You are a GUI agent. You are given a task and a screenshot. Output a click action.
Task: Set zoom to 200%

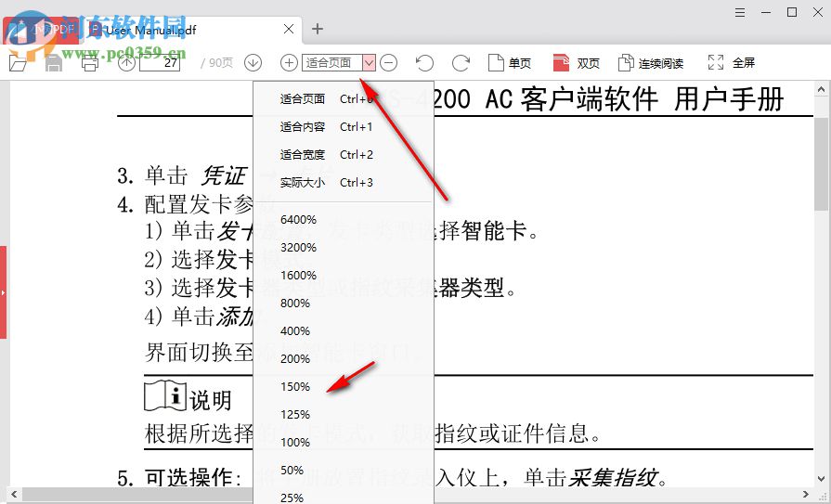[x=344, y=359]
